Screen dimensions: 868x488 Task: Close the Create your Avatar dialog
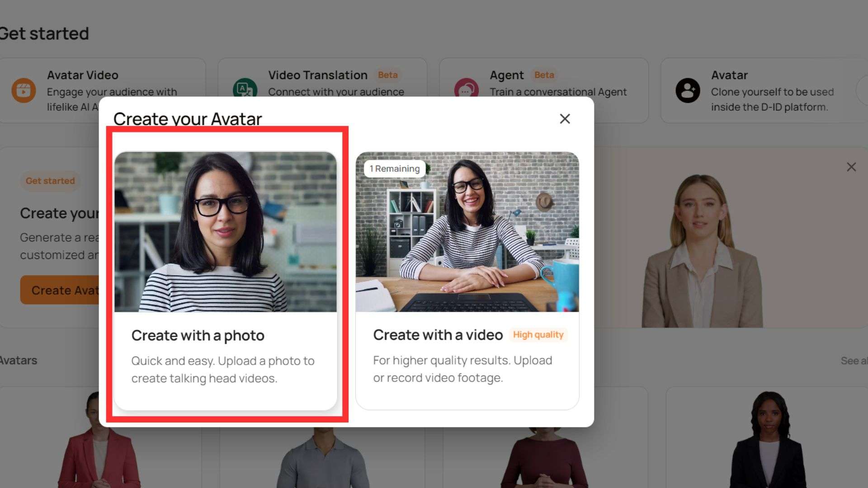coord(565,119)
